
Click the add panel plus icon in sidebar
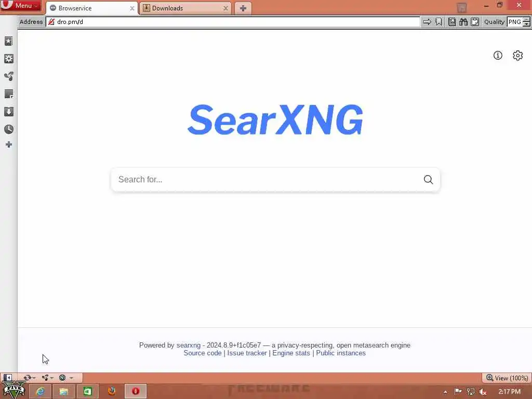point(9,145)
